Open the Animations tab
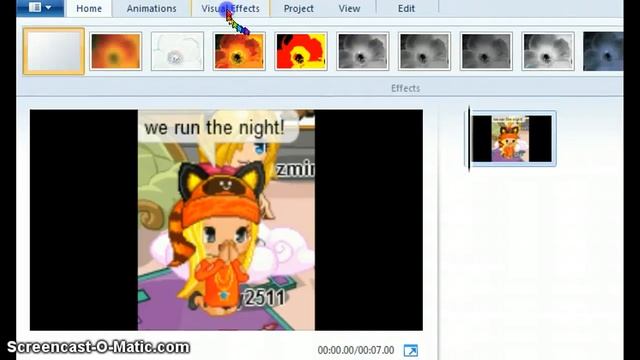The image size is (640, 360). [x=151, y=9]
